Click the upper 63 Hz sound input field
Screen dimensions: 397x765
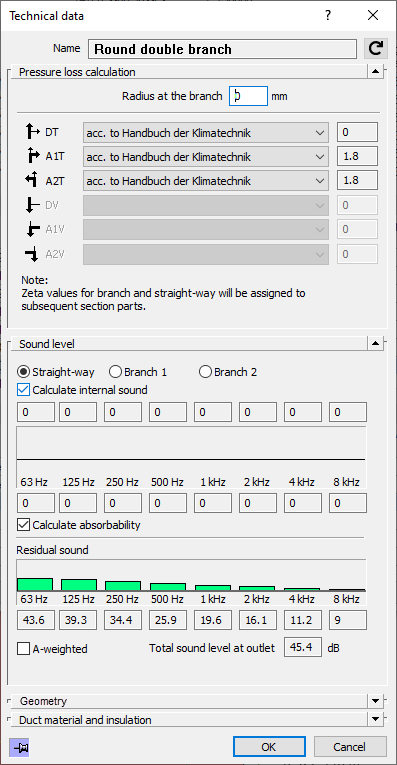click(x=36, y=412)
